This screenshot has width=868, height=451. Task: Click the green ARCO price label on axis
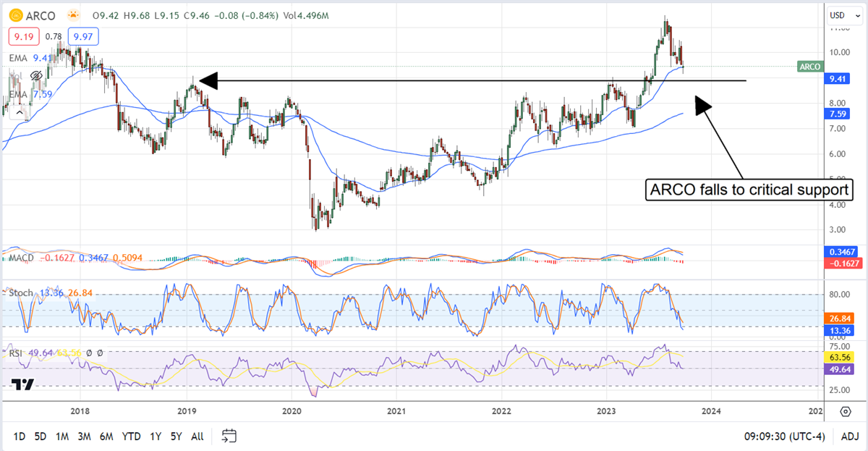(809, 67)
